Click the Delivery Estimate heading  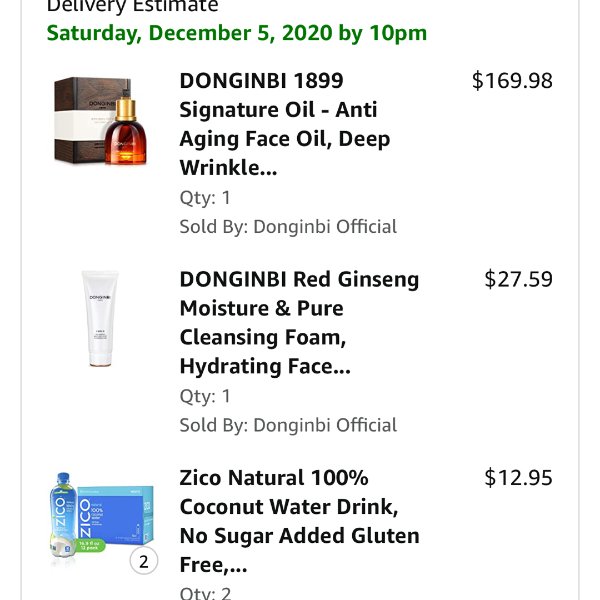click(x=132, y=6)
